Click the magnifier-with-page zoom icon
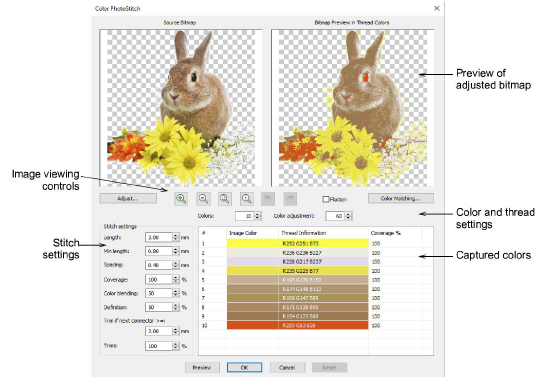 [225, 199]
